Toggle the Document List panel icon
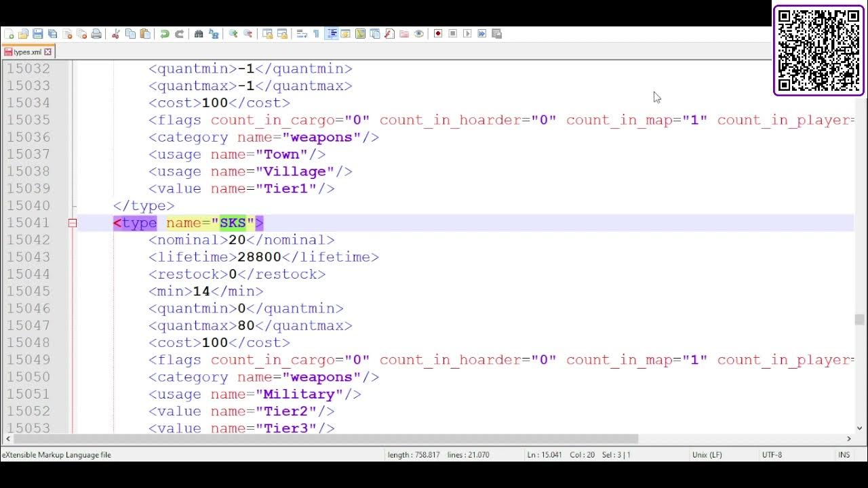Image resolution: width=868 pixels, height=488 pixels. [x=375, y=34]
